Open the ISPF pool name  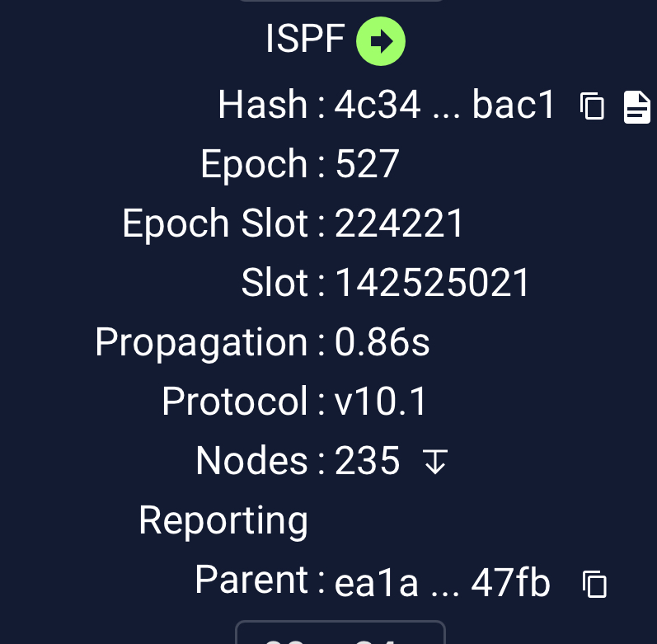(305, 40)
